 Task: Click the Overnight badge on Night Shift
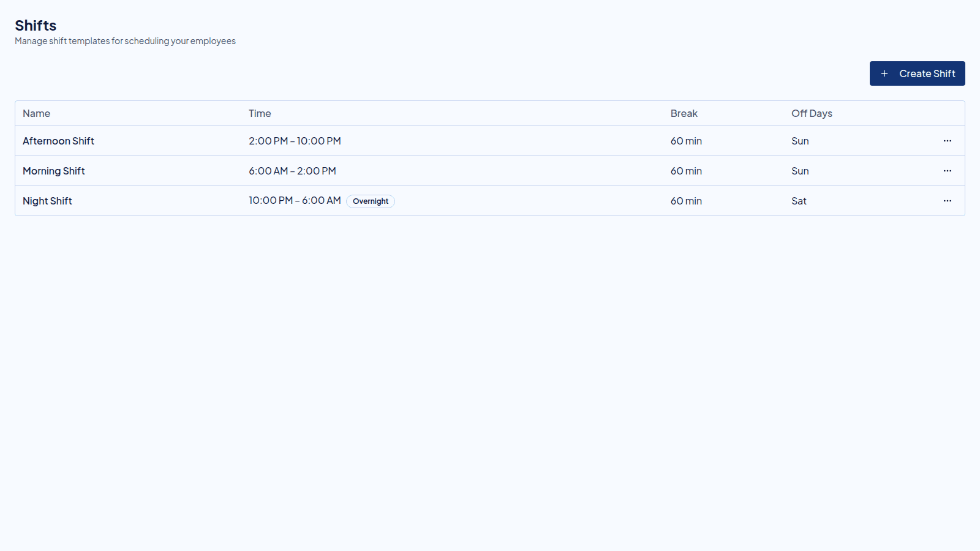(371, 201)
